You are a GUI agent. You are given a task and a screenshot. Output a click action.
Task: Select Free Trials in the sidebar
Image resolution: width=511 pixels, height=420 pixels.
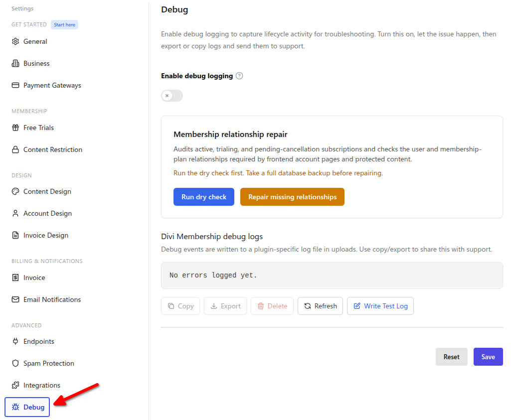(38, 128)
